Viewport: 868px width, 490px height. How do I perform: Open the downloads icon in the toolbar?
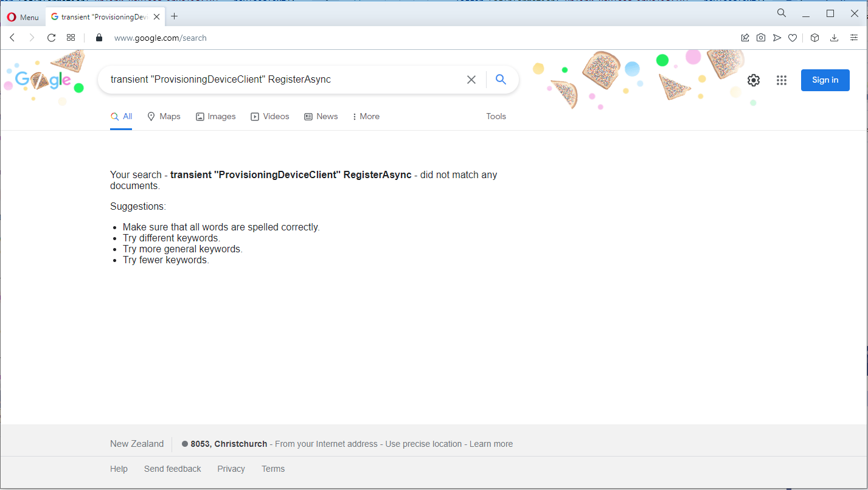tap(834, 38)
